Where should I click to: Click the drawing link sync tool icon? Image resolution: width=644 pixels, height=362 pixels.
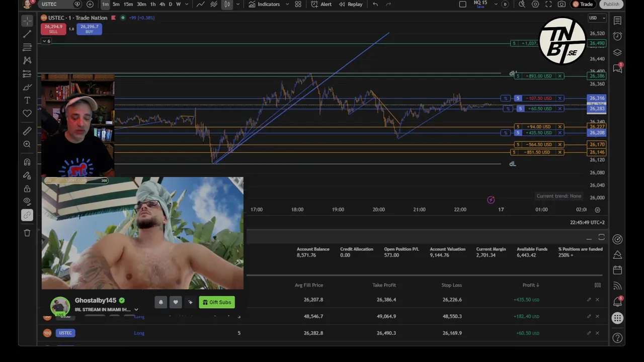(27, 215)
